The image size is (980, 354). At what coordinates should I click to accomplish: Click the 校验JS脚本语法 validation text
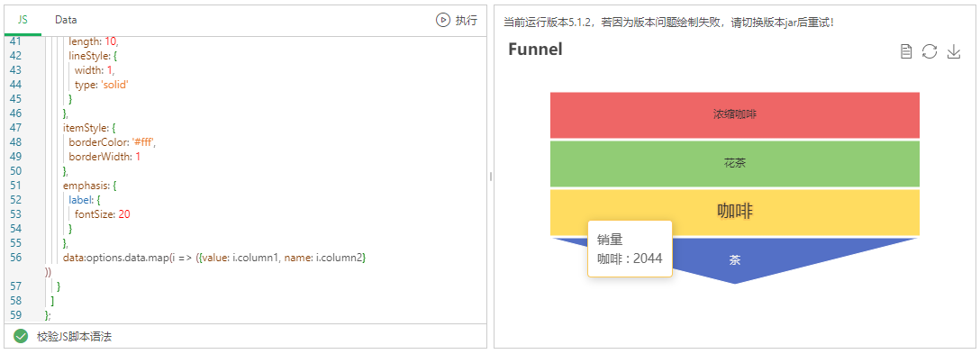pyautogui.click(x=74, y=337)
